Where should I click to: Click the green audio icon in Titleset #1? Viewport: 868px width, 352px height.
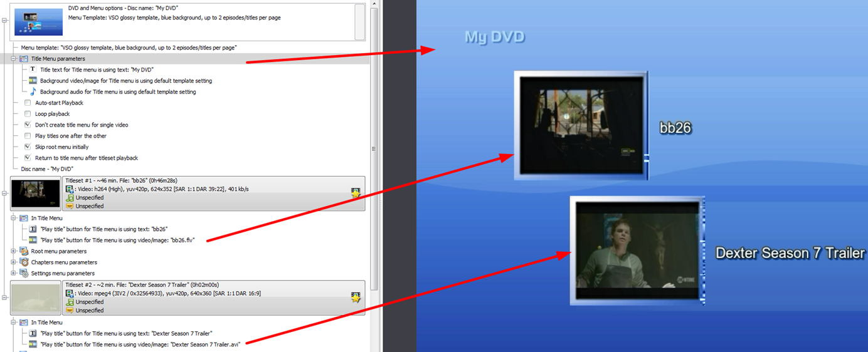coord(70,197)
